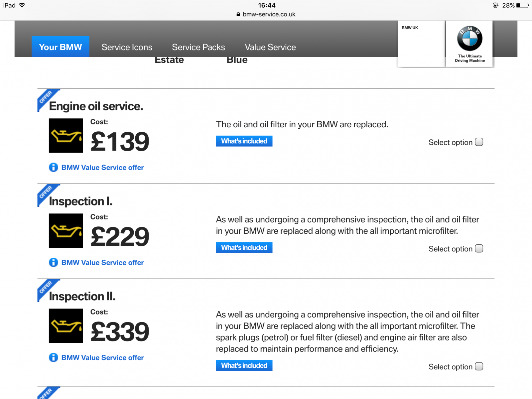The height and width of the screenshot is (399, 532).
Task: Switch to the Service Icons tab
Action: coord(127,47)
